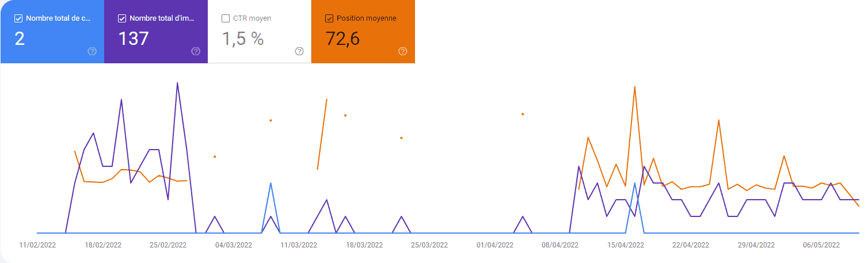
Task: Click the total clicks value 2
Action: (x=20, y=39)
